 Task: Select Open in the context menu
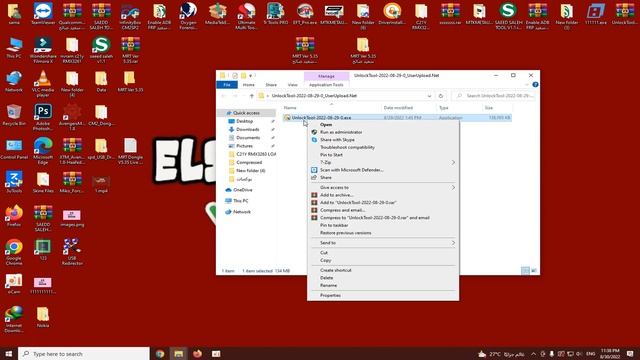[x=383, y=124]
